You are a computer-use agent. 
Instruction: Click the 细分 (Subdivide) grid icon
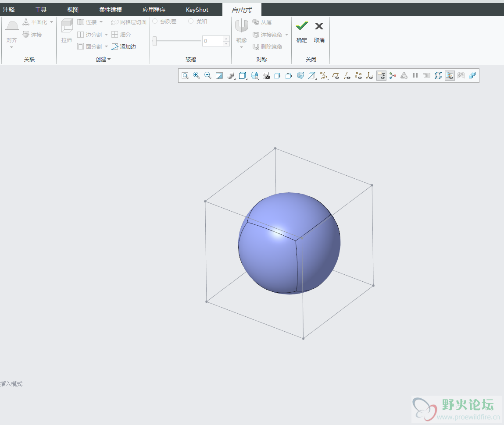point(115,35)
